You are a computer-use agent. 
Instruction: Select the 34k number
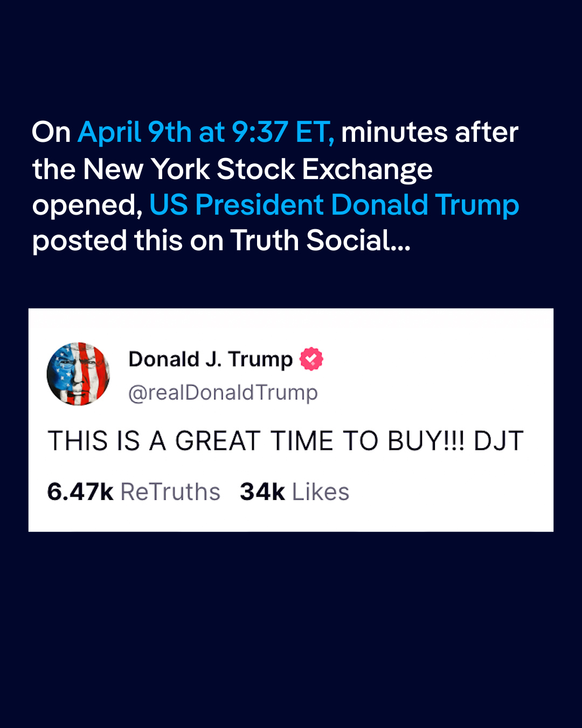point(262,492)
